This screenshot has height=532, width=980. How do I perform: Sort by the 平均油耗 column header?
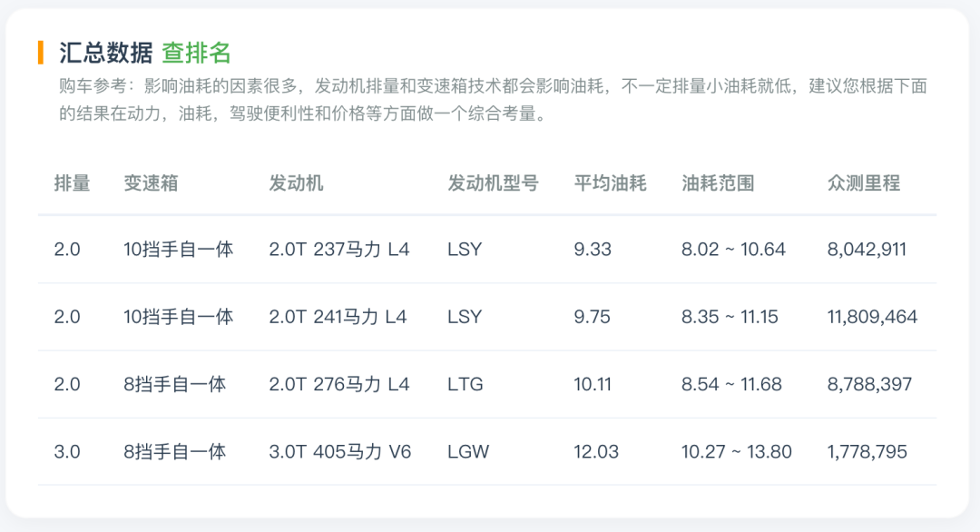pos(610,183)
